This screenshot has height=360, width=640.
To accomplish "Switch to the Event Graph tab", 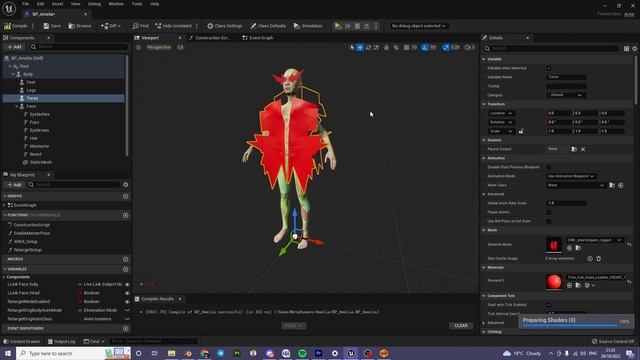I will (x=258, y=38).
